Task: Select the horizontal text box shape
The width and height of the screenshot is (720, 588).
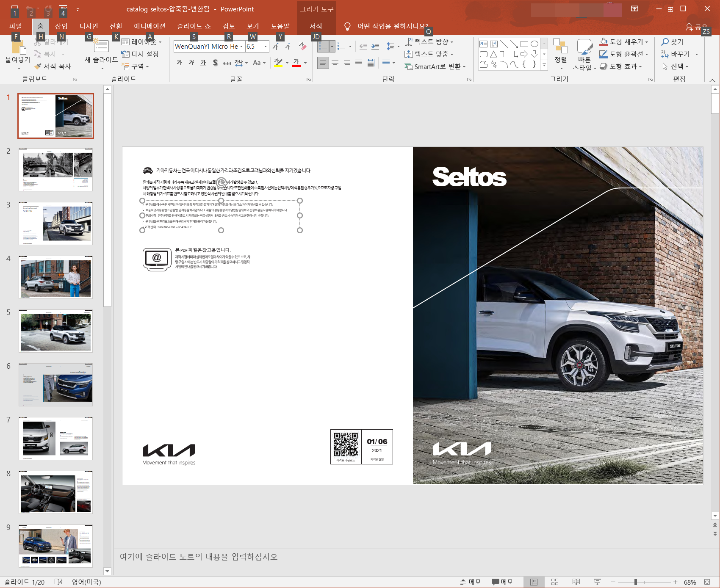Action: click(484, 44)
